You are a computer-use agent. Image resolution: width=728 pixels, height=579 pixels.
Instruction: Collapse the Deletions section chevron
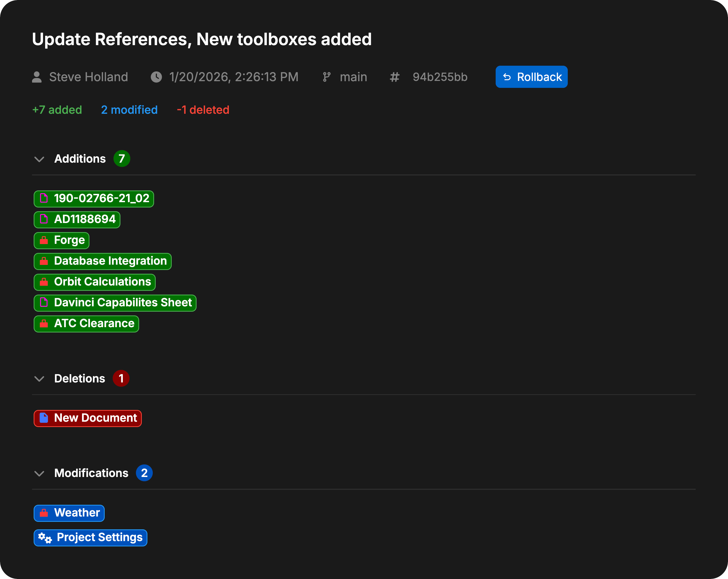point(39,379)
